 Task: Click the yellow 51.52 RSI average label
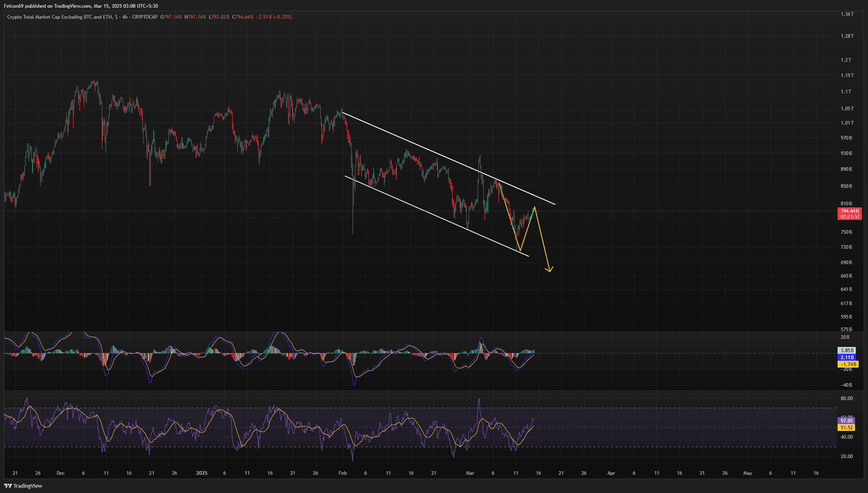[846, 428]
